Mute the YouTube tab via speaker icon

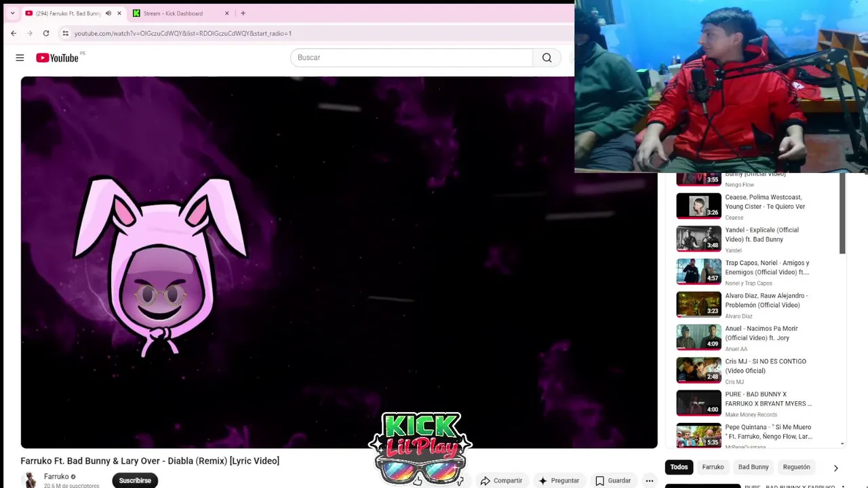[108, 13]
